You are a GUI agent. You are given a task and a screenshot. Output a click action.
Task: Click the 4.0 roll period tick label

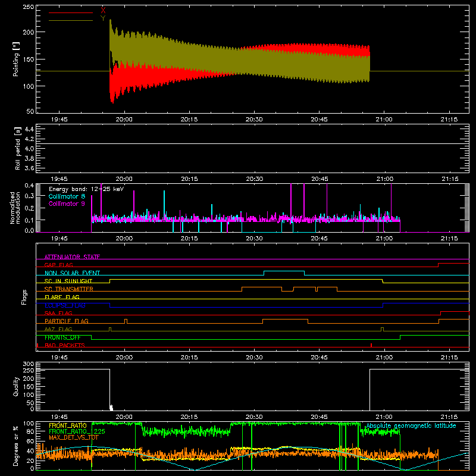click(29, 149)
